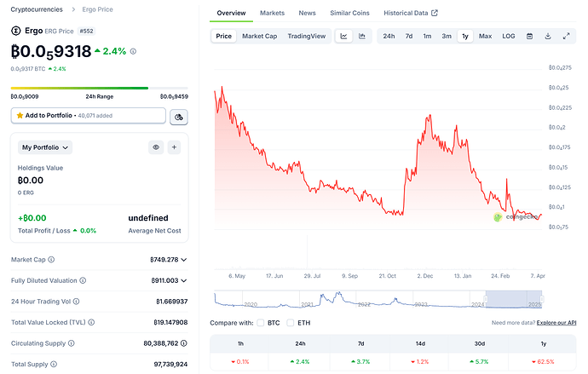The height and width of the screenshot is (374, 588).
Task: Open price info tooltip beside 2.4%
Action: point(133,51)
